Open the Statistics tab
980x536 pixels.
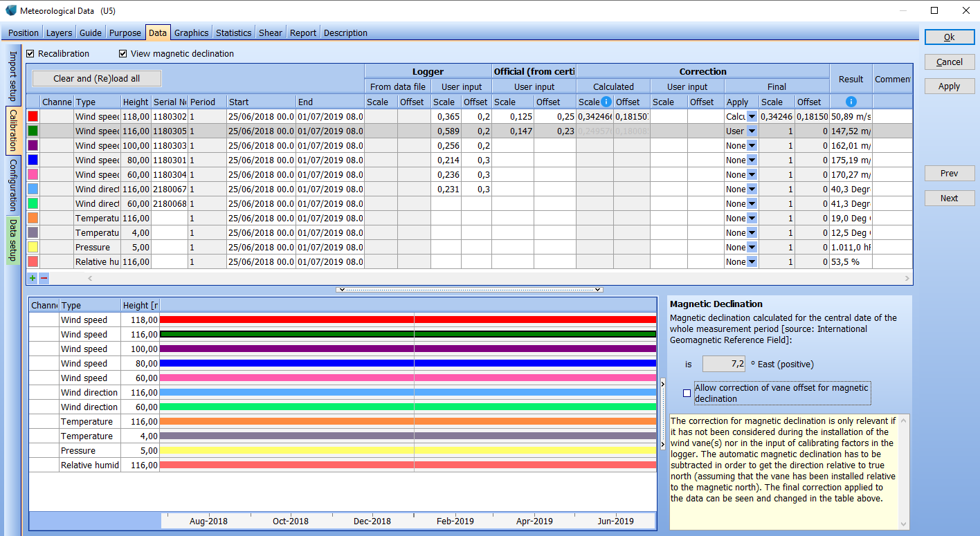[233, 33]
